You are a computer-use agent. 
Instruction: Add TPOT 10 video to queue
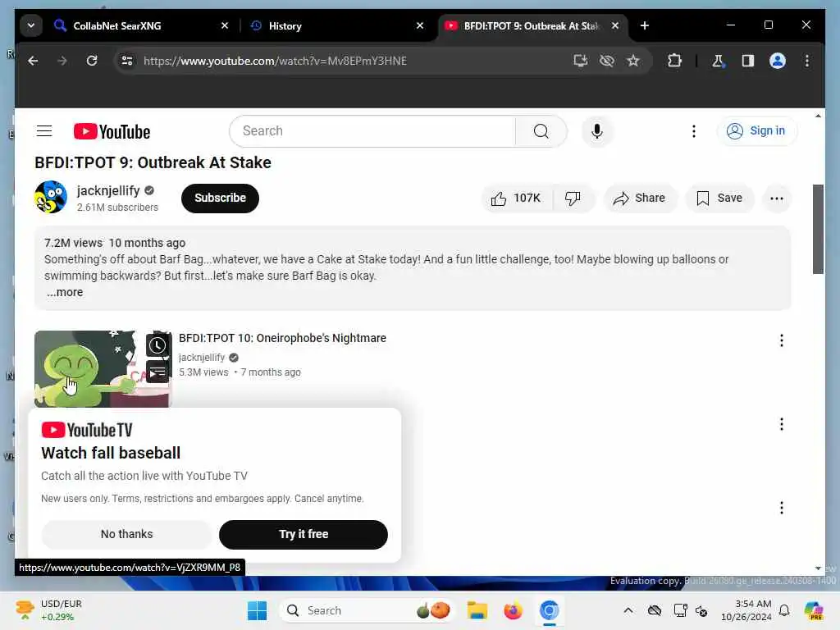coord(157,372)
